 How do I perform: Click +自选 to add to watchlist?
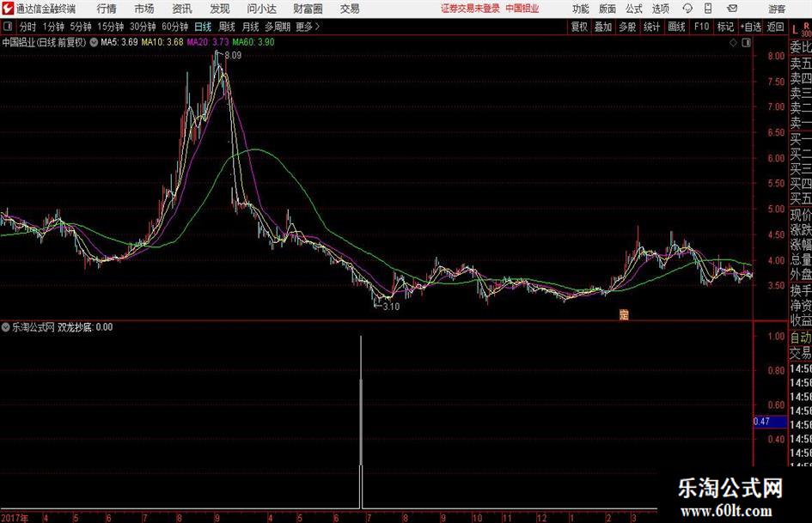[750, 27]
